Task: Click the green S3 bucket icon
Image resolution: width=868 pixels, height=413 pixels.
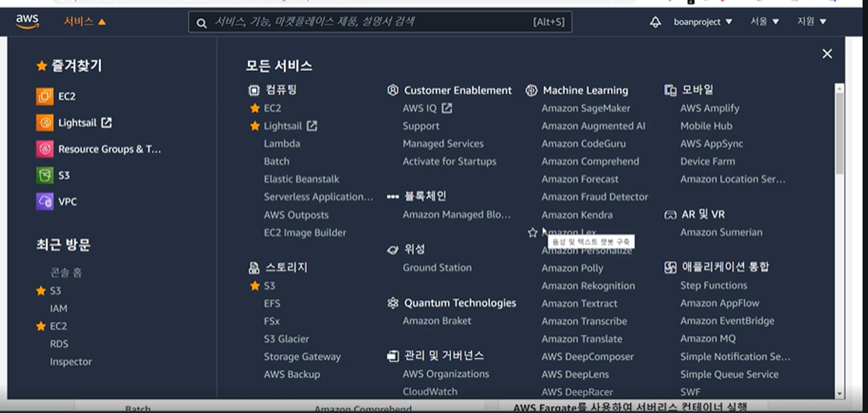Action: pos(45,175)
